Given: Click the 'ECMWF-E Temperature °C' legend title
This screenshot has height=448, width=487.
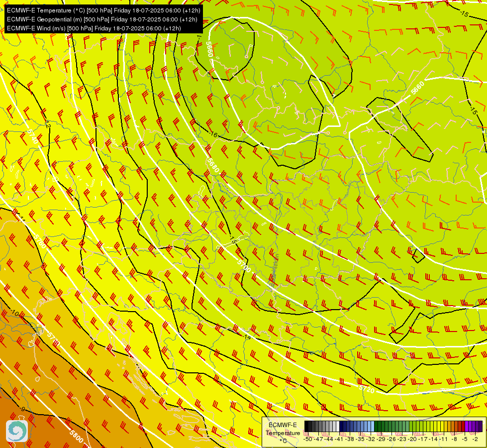Looking at the screenshot, I should [x=283, y=433].
